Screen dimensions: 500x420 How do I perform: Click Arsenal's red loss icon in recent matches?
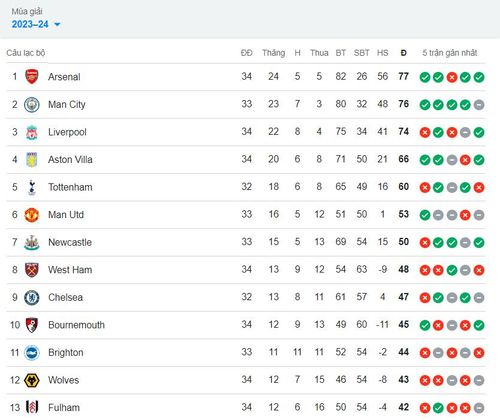click(x=452, y=77)
